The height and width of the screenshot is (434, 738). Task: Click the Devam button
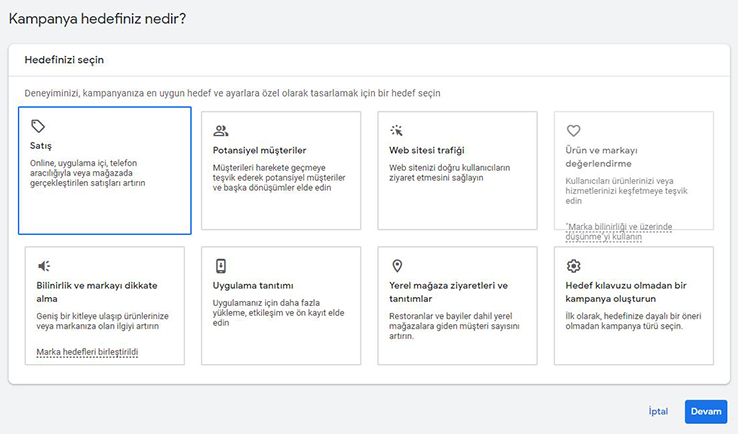pyautogui.click(x=706, y=411)
